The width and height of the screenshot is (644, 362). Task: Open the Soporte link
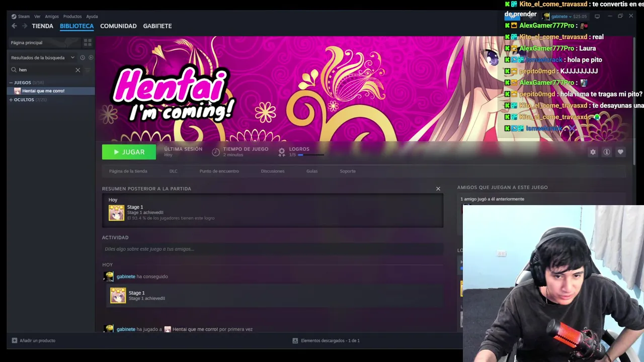tap(348, 171)
